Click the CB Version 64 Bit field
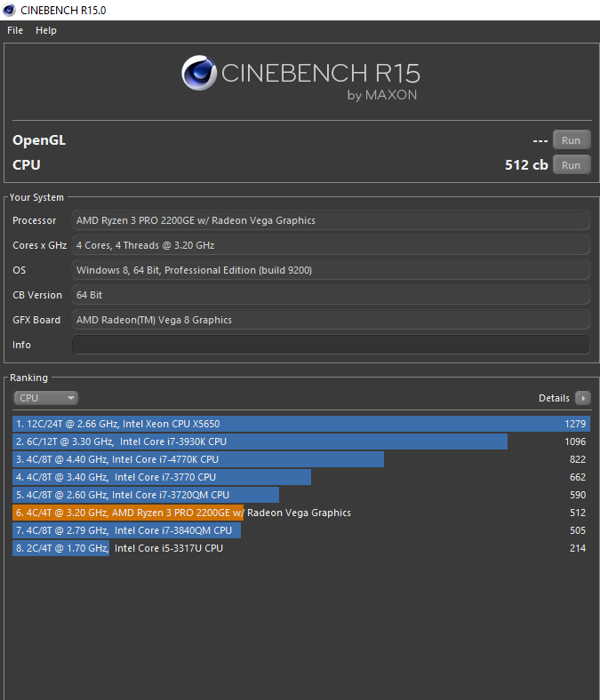The image size is (600, 700). pos(331,295)
